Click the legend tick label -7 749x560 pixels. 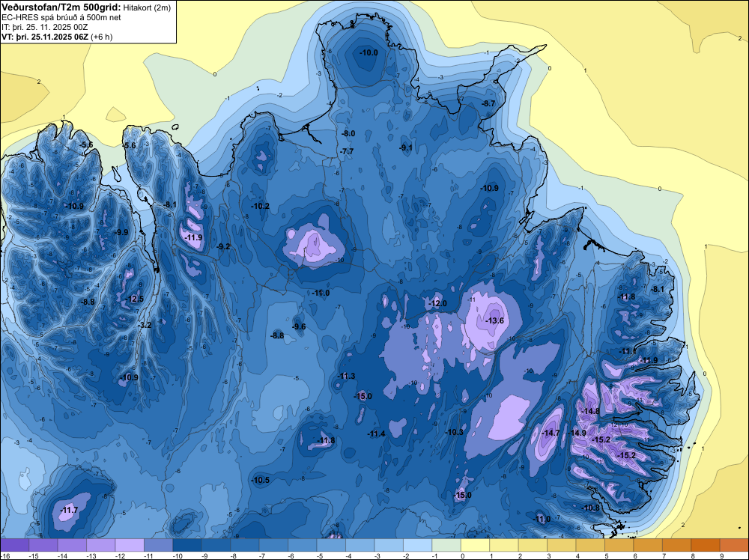coord(263,556)
